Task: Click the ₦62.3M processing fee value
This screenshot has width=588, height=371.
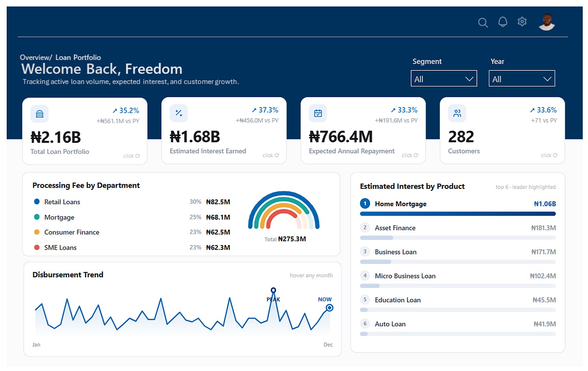Action: tap(218, 247)
